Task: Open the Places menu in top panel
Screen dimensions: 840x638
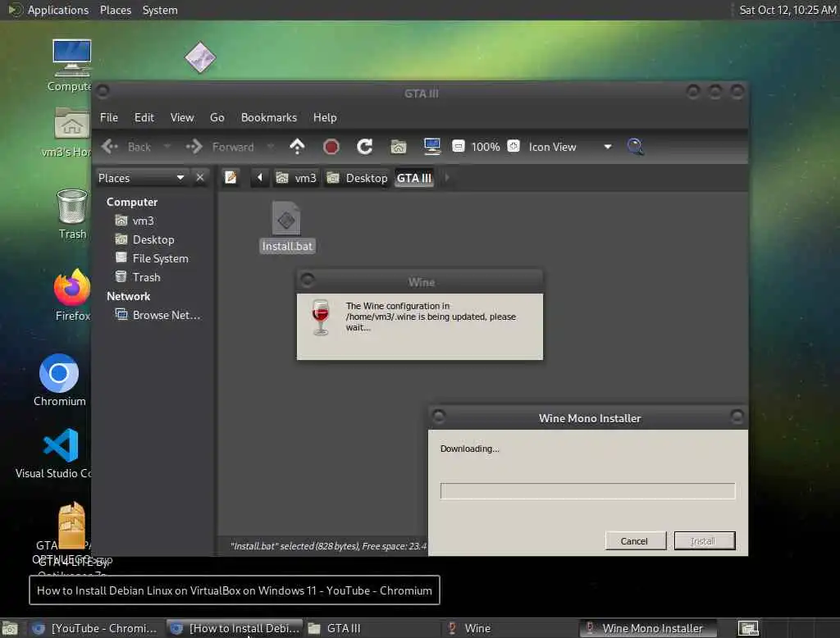Action: [x=115, y=10]
